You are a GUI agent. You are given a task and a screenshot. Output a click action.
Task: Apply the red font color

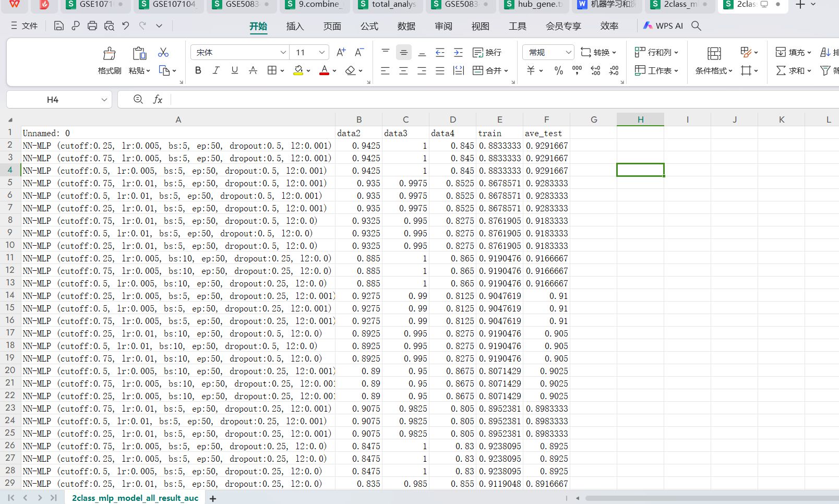[324, 70]
